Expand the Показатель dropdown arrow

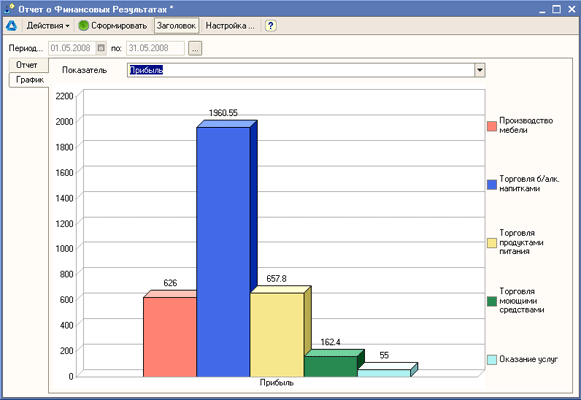coord(480,70)
